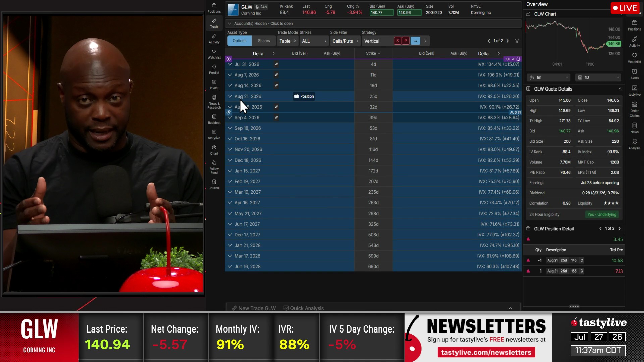Go to next GLW Position Detail page
Viewport: 644px width, 362px height.
(x=619, y=229)
